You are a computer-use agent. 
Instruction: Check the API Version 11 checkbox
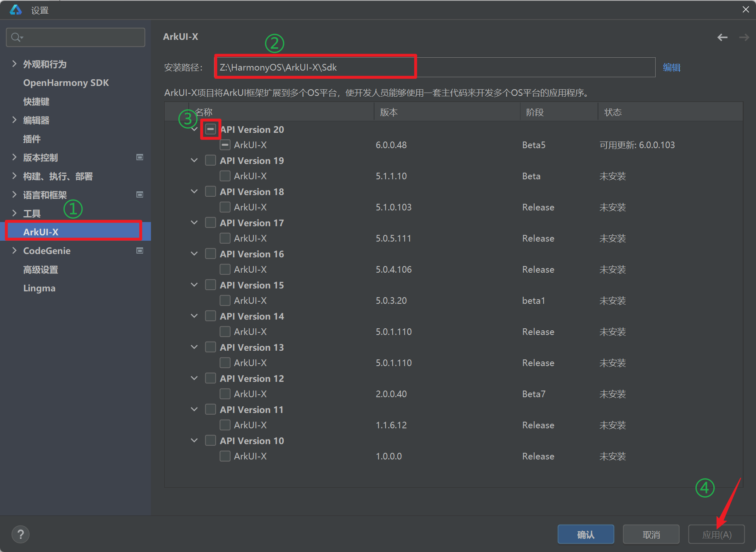[x=211, y=410]
